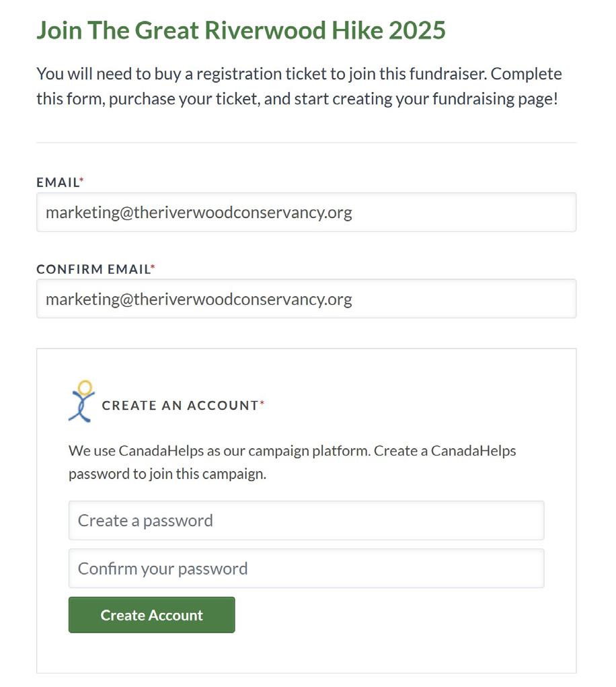Click the EMAIL field label
616x687 pixels.
(x=58, y=182)
